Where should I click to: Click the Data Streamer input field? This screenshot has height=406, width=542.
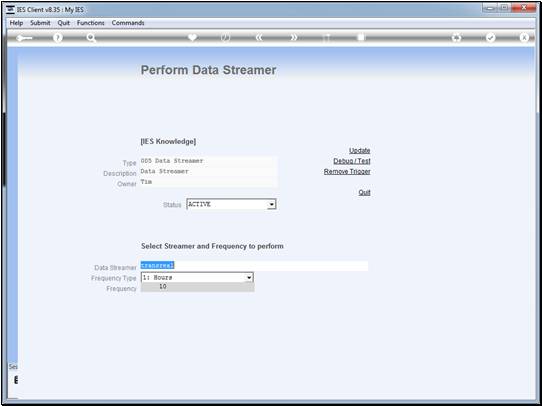click(254, 266)
